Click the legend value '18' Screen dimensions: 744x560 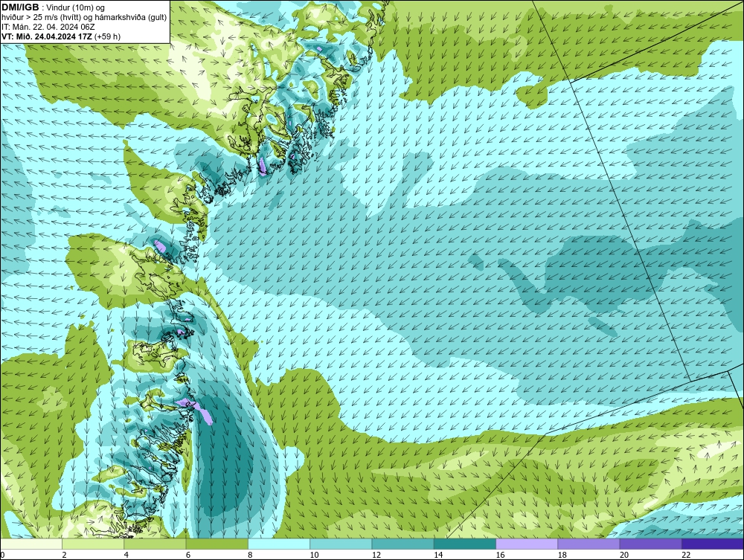562,555
